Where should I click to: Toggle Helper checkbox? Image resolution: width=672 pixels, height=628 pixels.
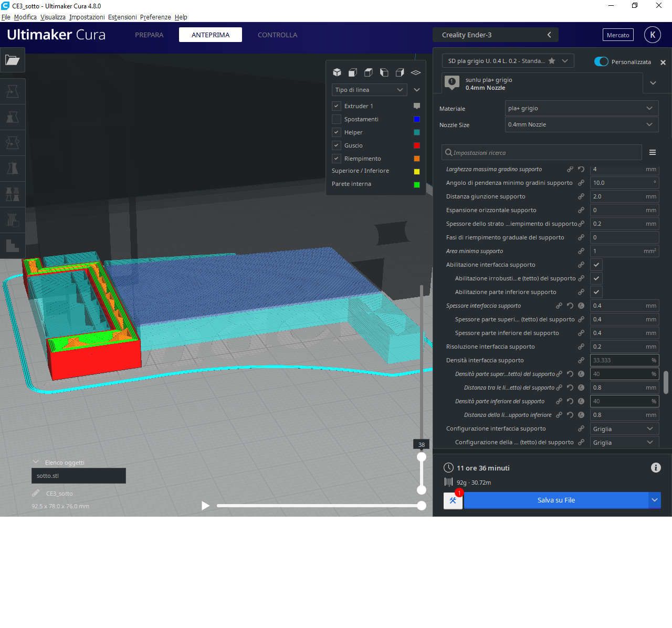tap(337, 132)
